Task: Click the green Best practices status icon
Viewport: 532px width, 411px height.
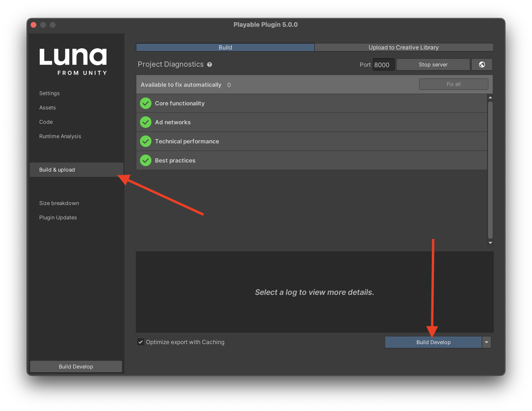Action: pos(146,160)
